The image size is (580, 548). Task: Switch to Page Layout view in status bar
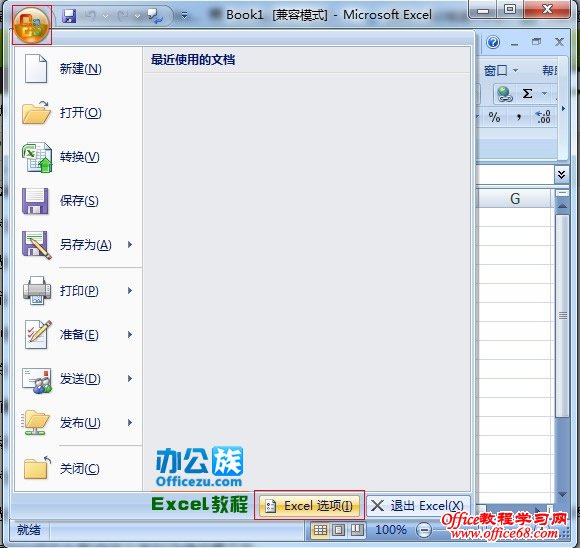338,530
